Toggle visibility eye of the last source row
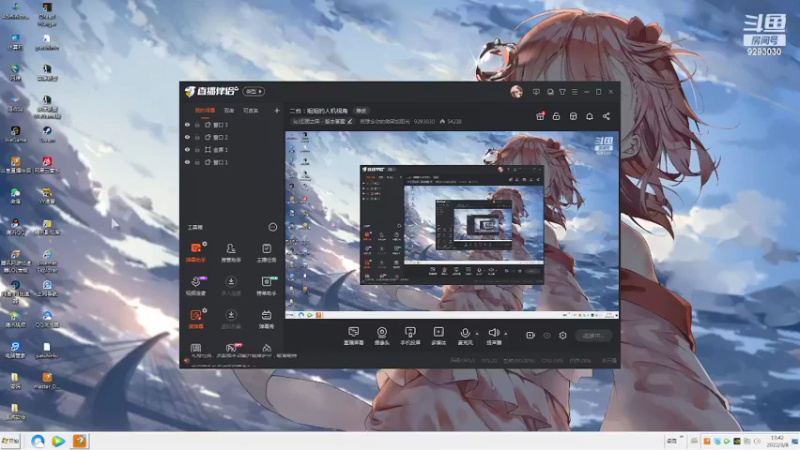This screenshot has height=450, width=800. tap(187, 162)
